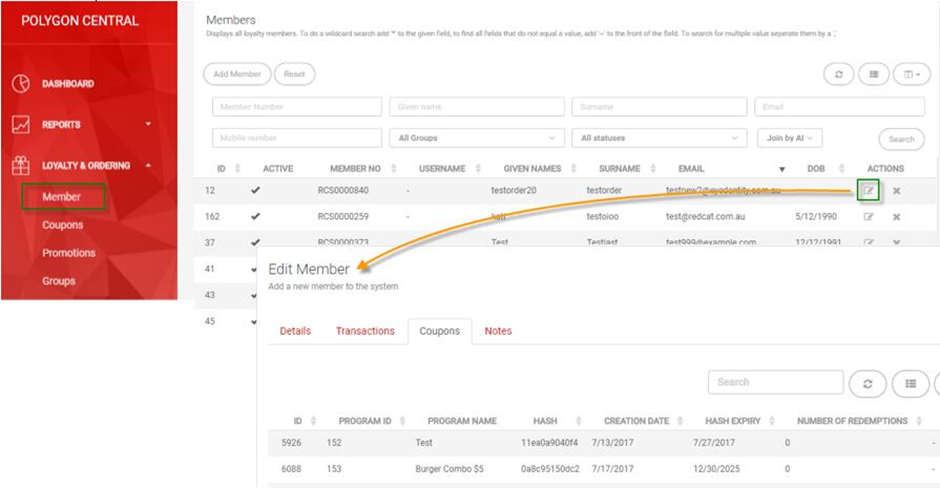Viewport: 940px width, 489px height.
Task: Select coupon ID 5926
Action: (291, 443)
